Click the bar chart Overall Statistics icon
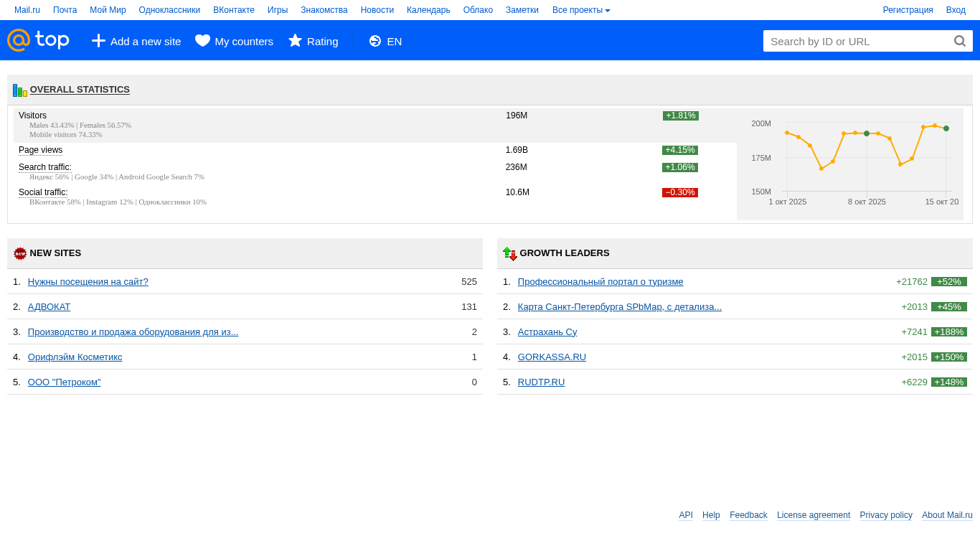 [x=19, y=90]
